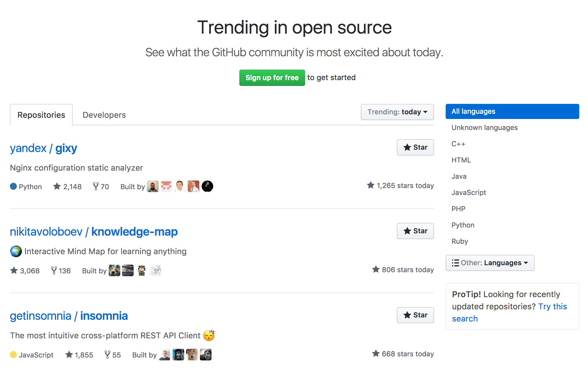Click "Interactive Mind Map for learning anything" description

click(x=105, y=252)
